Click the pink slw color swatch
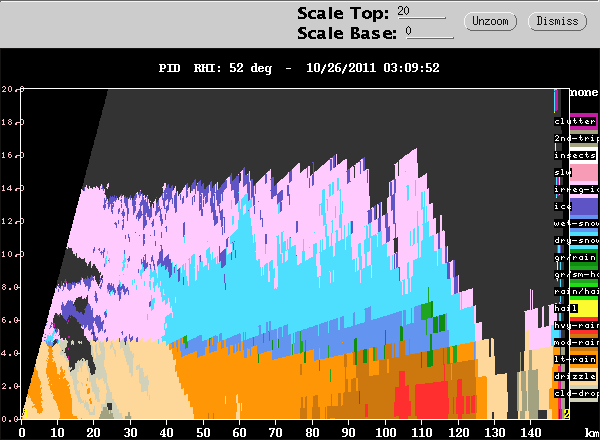 (584, 173)
